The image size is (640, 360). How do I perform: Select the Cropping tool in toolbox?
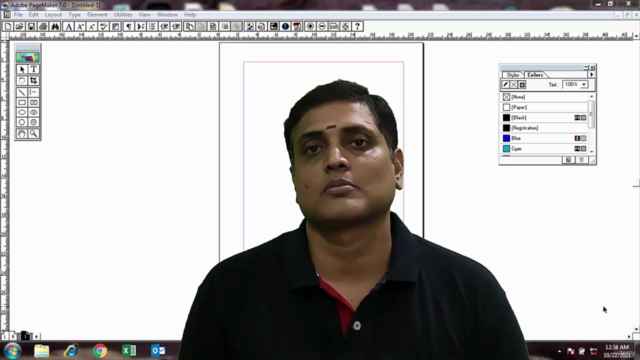coord(34,80)
